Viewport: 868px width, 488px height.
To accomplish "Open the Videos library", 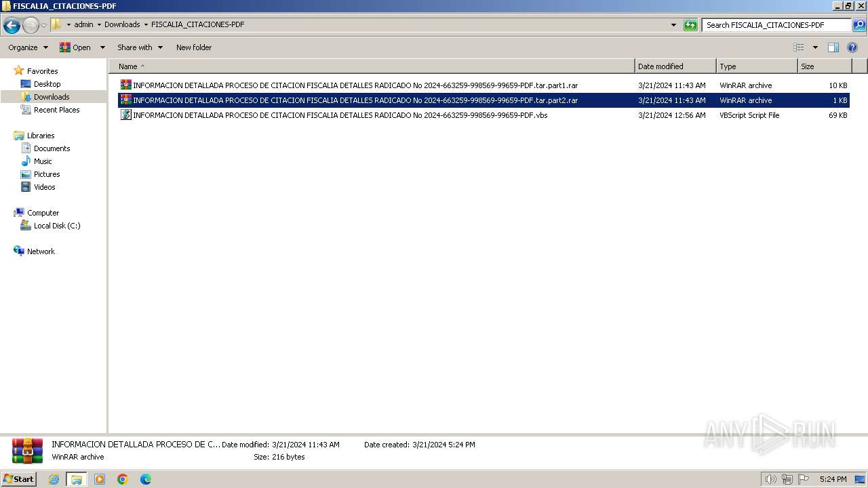I will pyautogui.click(x=45, y=187).
